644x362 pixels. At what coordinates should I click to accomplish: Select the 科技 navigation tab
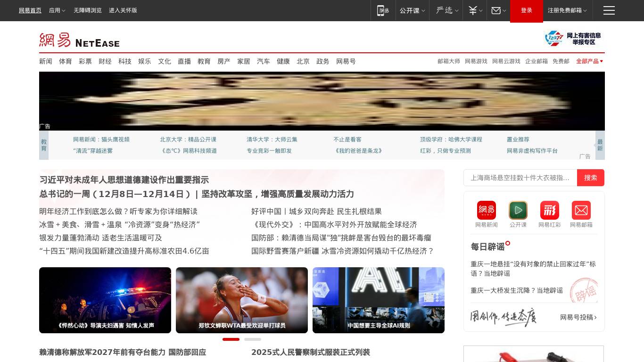pyautogui.click(x=125, y=61)
